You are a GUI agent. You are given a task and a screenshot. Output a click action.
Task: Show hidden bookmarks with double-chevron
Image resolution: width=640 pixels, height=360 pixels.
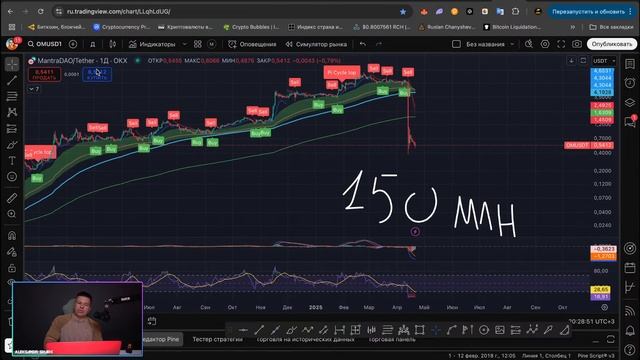click(x=573, y=27)
